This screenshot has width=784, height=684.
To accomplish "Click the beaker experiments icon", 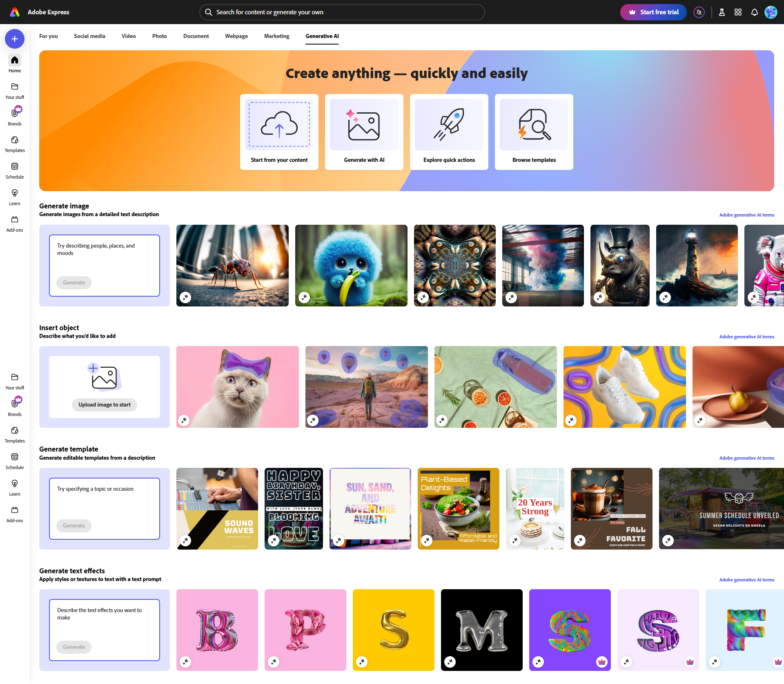I will (x=722, y=12).
